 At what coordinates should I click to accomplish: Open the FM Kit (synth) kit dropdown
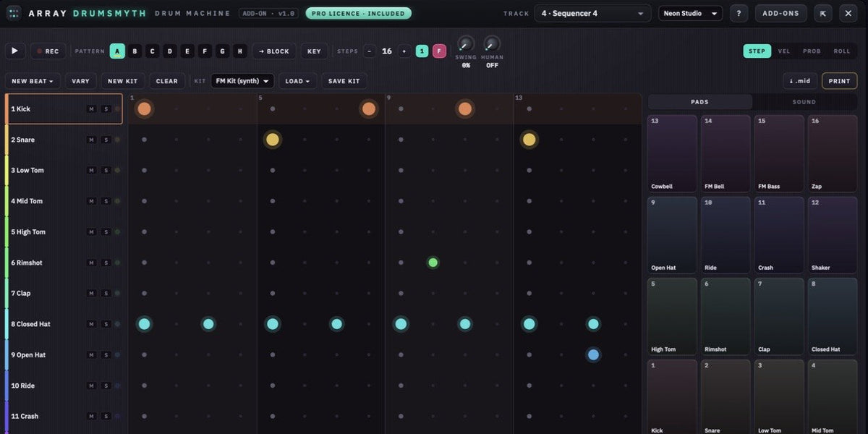click(243, 81)
